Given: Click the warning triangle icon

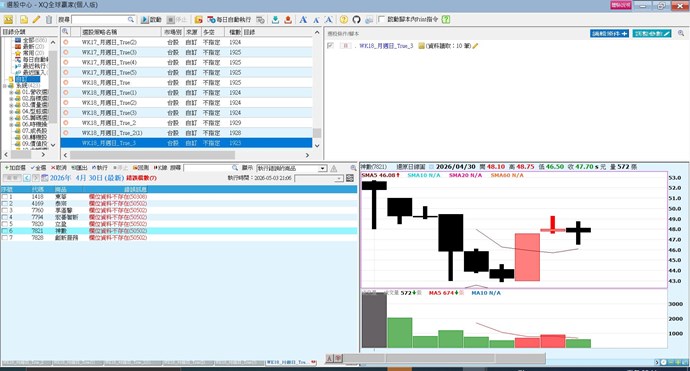Looking at the screenshot, I should pos(334,169).
